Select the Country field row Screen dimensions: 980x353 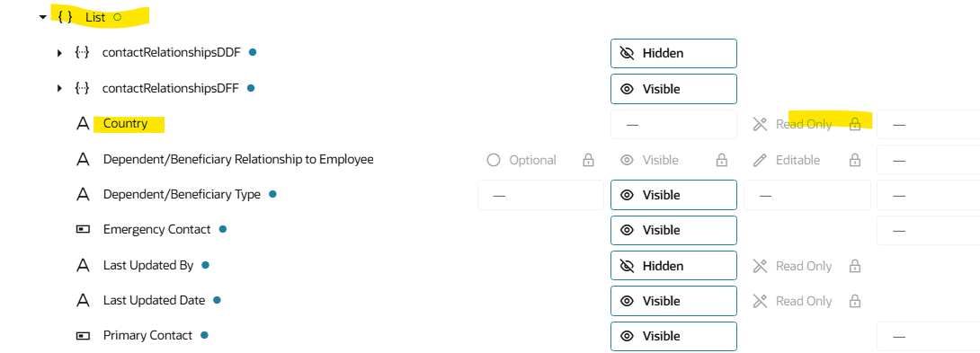click(125, 124)
